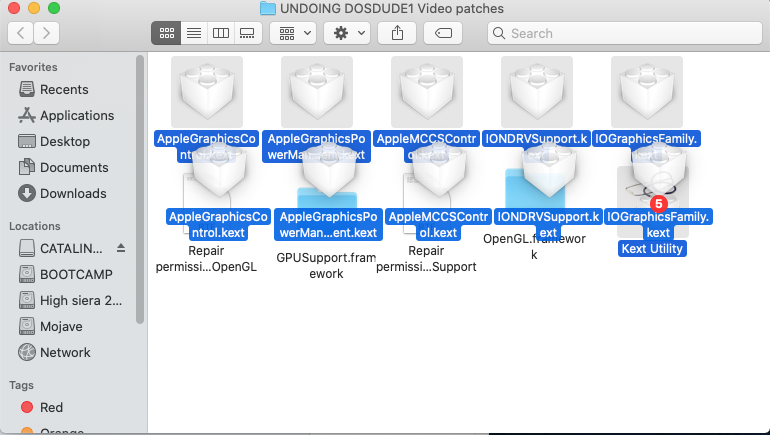770x435 pixels.
Task: Click the IOGraphicsFamily.kext icon in top row
Action: [647, 92]
